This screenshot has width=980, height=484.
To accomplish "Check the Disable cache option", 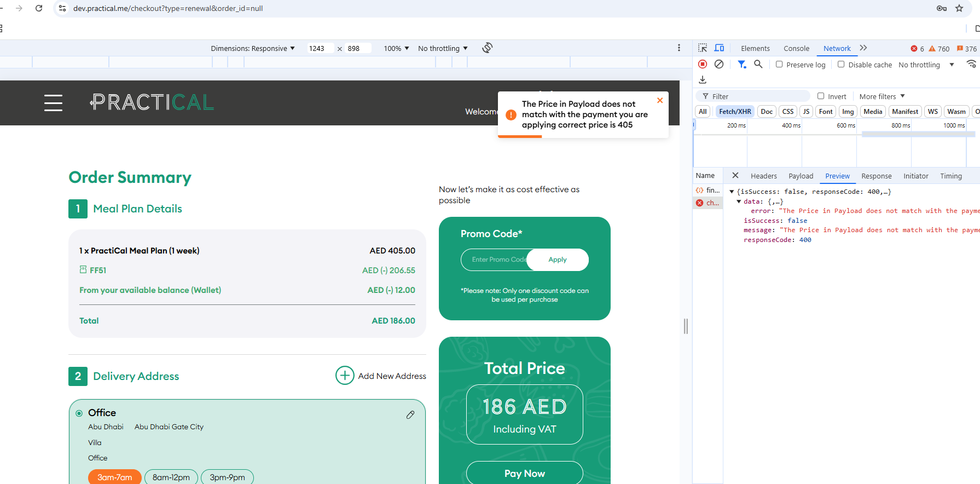I will 841,64.
